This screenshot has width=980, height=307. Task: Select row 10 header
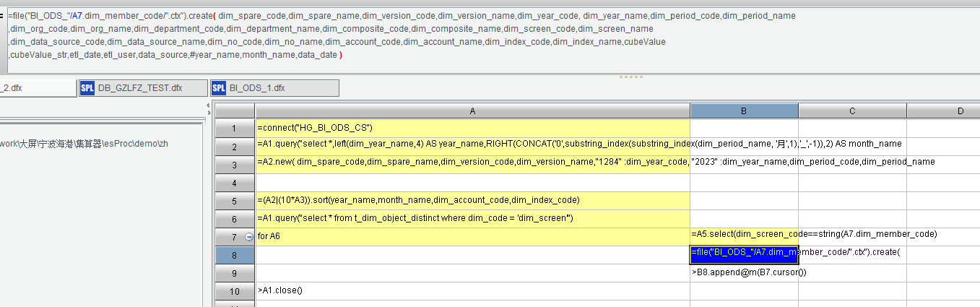click(x=235, y=290)
